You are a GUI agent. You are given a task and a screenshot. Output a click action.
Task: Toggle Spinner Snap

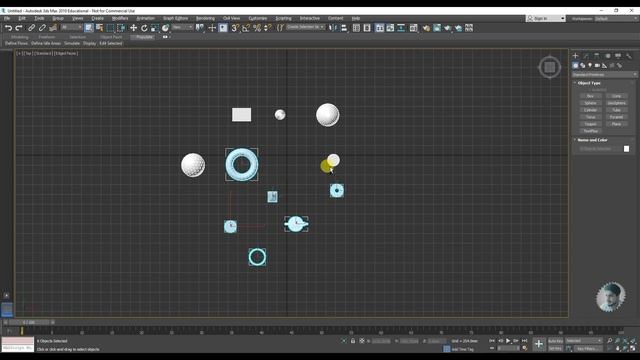[267, 28]
